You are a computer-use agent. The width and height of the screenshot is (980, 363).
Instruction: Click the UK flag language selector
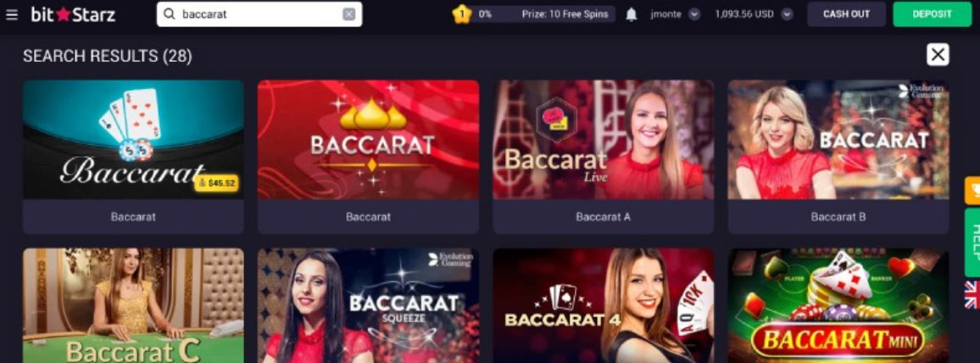coord(972,294)
